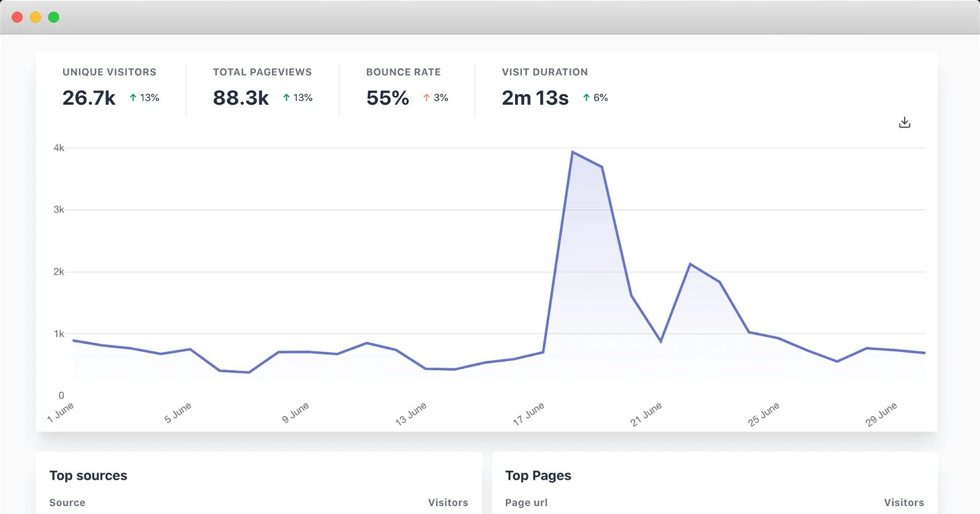Click the green arrow beside Visit Duration 6%
The image size is (980, 514).
pyautogui.click(x=586, y=97)
